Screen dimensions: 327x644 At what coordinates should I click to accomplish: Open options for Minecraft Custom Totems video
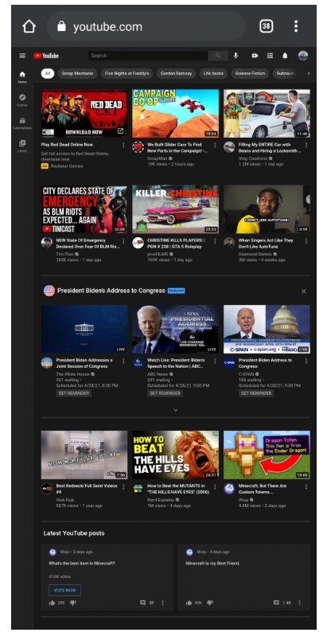pyautogui.click(x=306, y=486)
